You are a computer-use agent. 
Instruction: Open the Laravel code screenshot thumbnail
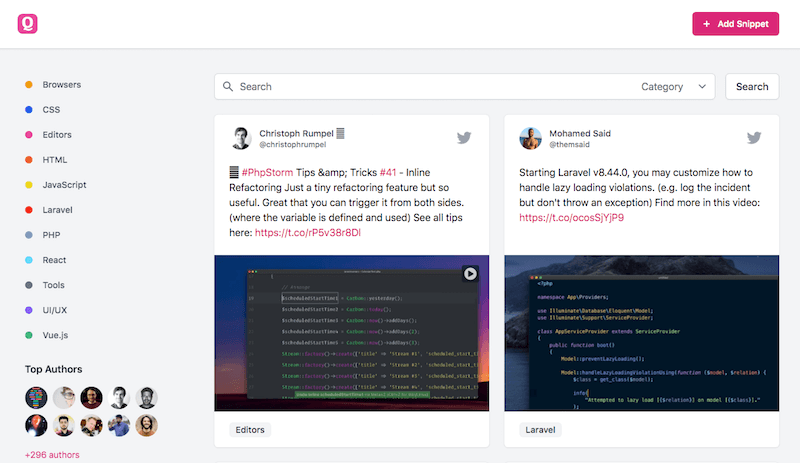[x=641, y=333]
